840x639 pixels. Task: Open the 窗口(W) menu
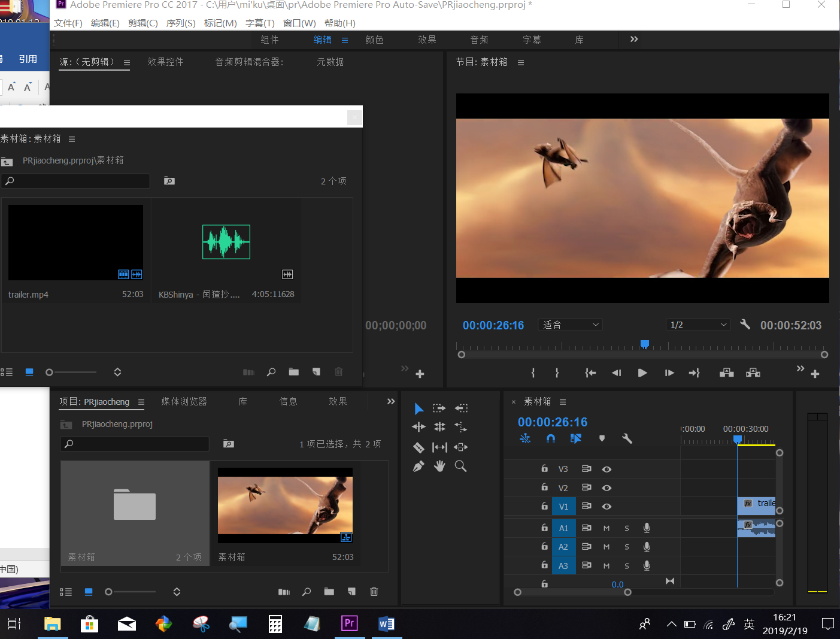pyautogui.click(x=299, y=23)
